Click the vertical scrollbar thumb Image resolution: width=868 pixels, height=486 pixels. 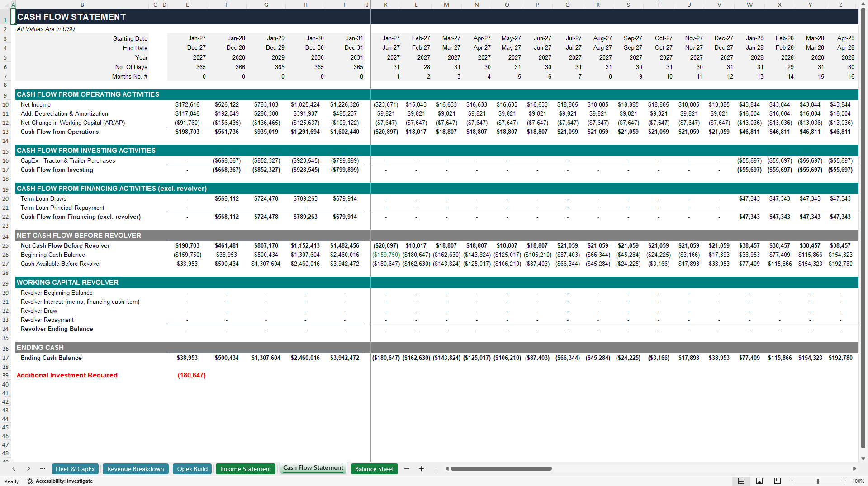pyautogui.click(x=863, y=228)
